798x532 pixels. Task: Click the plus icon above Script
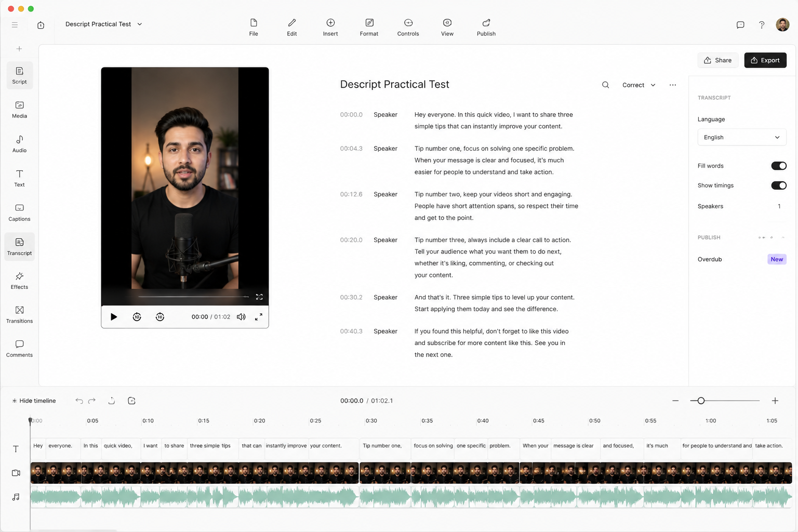click(19, 49)
